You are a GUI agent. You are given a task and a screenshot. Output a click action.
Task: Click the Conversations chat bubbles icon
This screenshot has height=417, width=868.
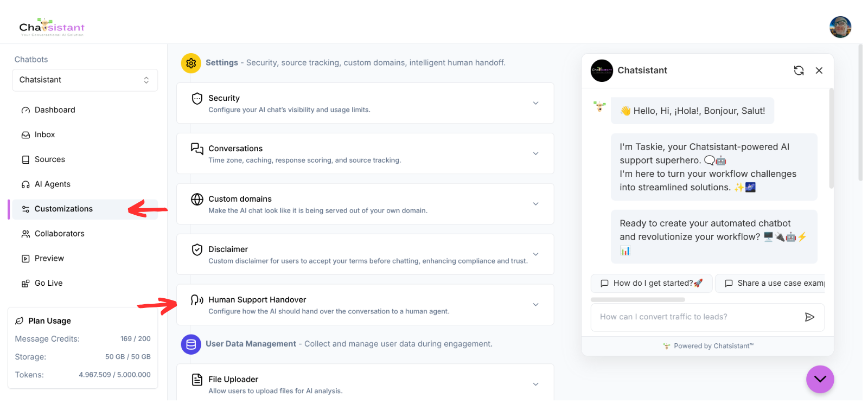point(197,149)
